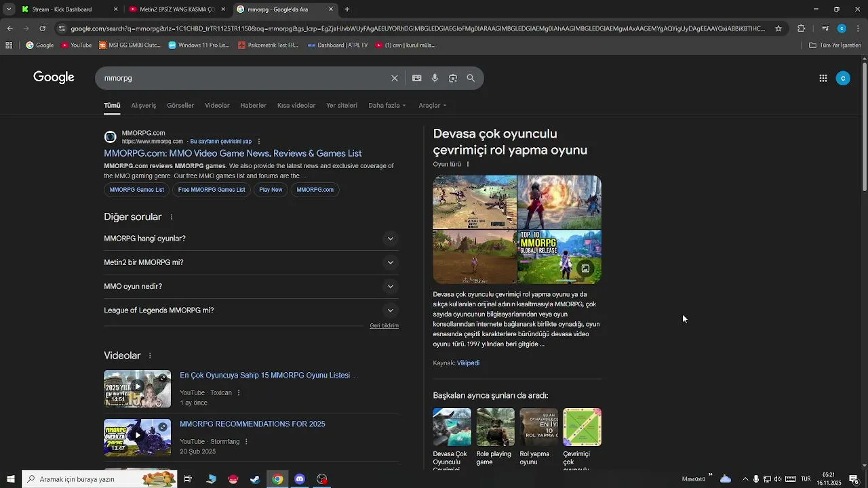Play the 14:51 video thumbnail
The width and height of the screenshot is (868, 488).
tap(137, 389)
